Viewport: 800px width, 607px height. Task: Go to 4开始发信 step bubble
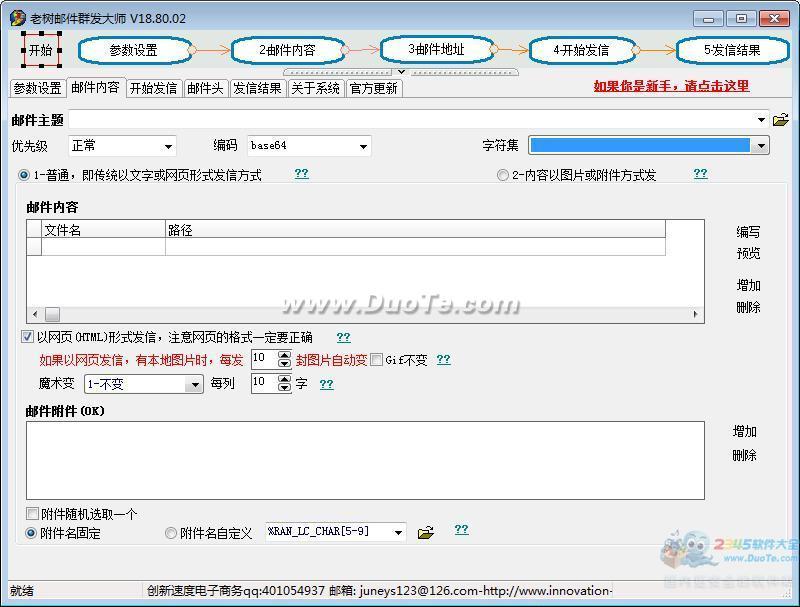583,50
